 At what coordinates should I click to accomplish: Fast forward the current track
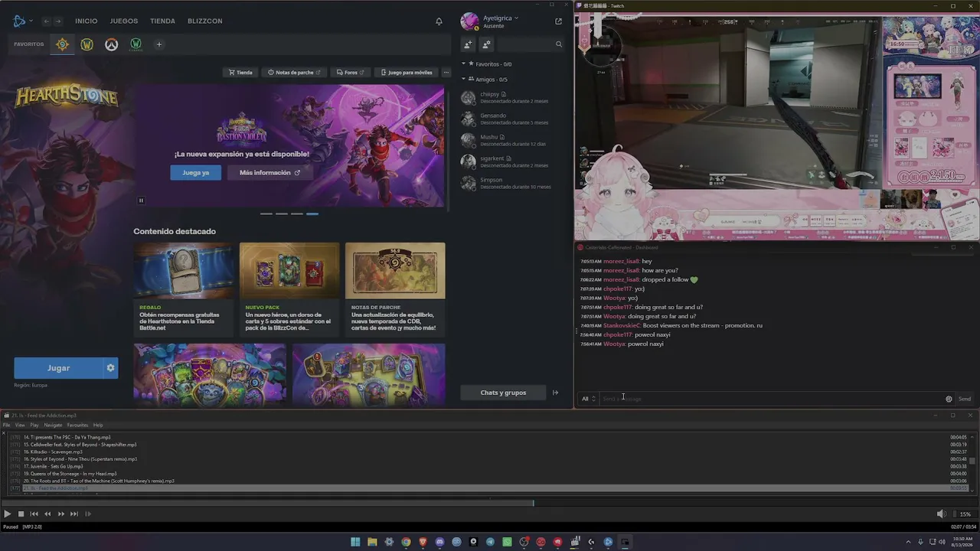(x=61, y=514)
